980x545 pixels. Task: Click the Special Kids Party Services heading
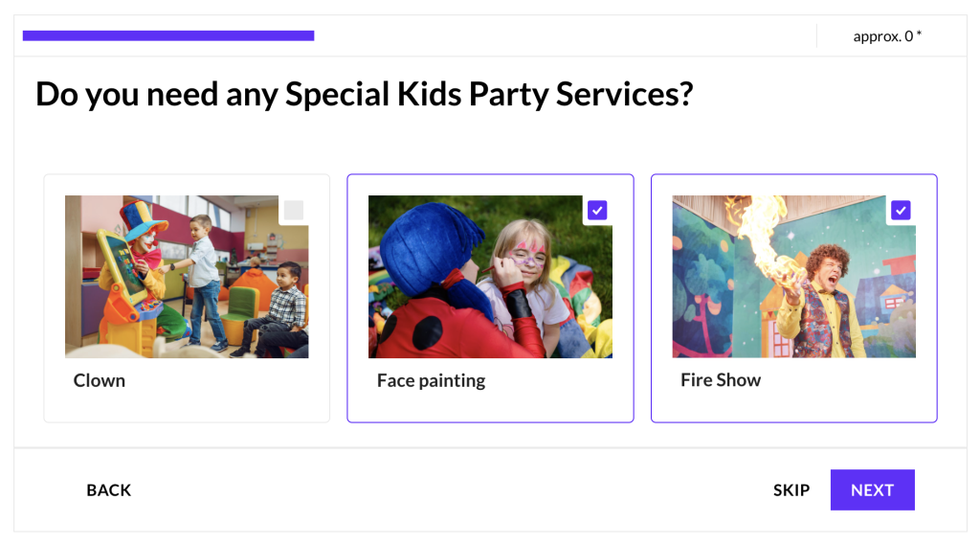(x=364, y=95)
